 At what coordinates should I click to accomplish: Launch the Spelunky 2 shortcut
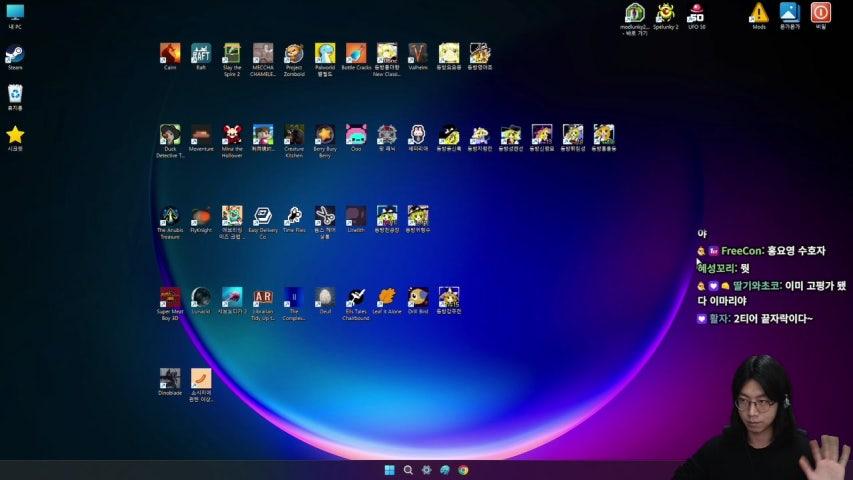665,14
